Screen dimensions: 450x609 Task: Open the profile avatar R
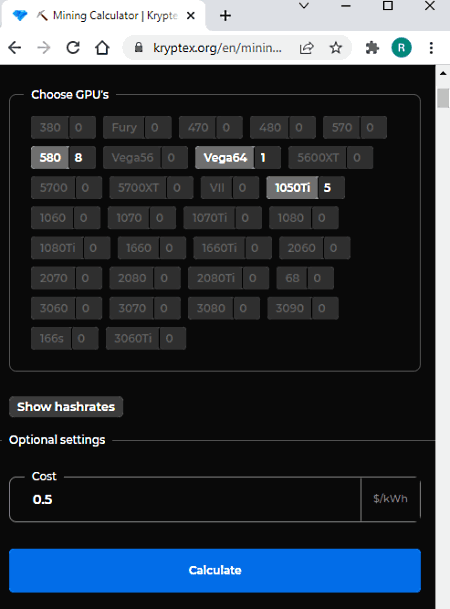401,48
